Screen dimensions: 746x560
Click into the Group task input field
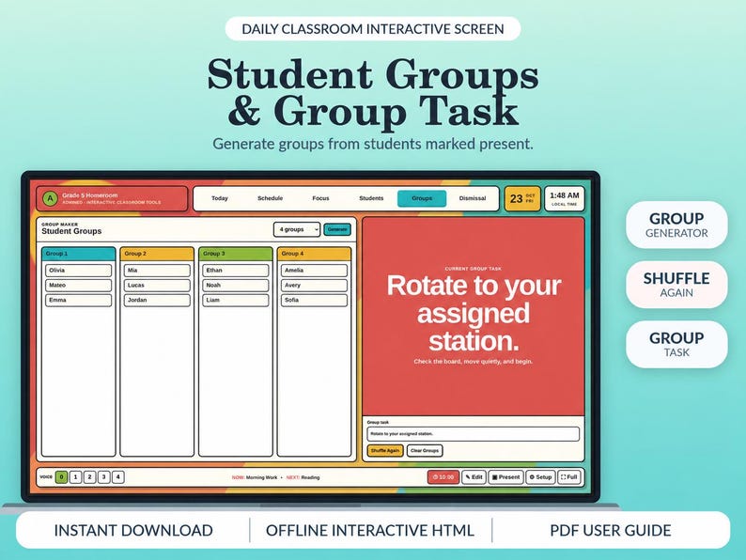click(x=473, y=434)
